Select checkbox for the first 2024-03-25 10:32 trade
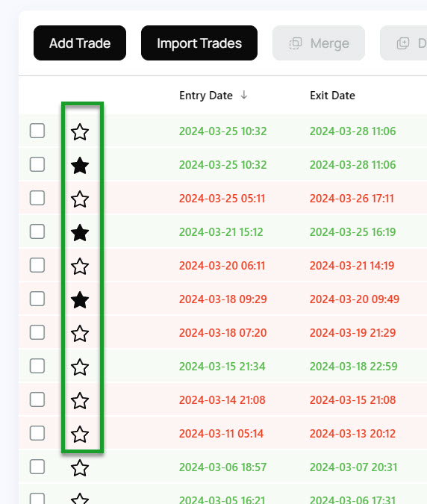Image resolution: width=427 pixels, height=504 pixels. click(x=37, y=131)
